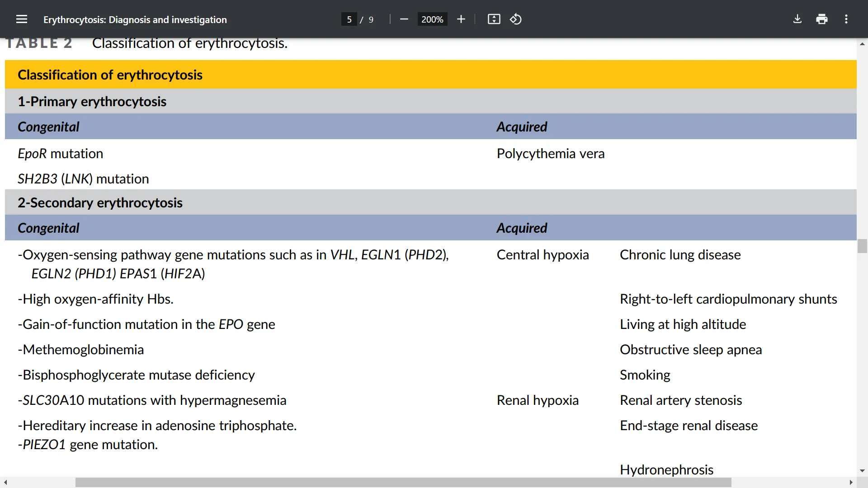Viewport: 868px width, 488px height.
Task: Edit the 200% zoom level field
Action: (x=432, y=19)
